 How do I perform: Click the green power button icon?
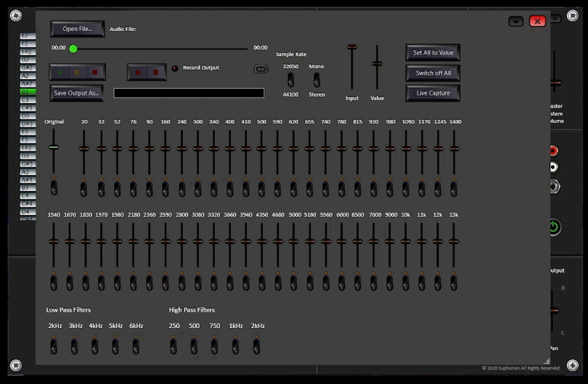pyautogui.click(x=554, y=227)
